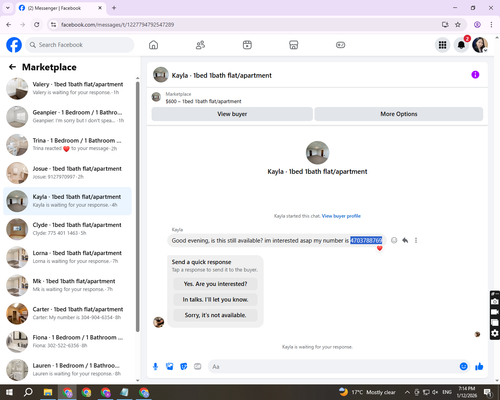Image resolution: width=500 pixels, height=400 pixels.
Task: Open view site information icon in address bar
Action: [53, 25]
